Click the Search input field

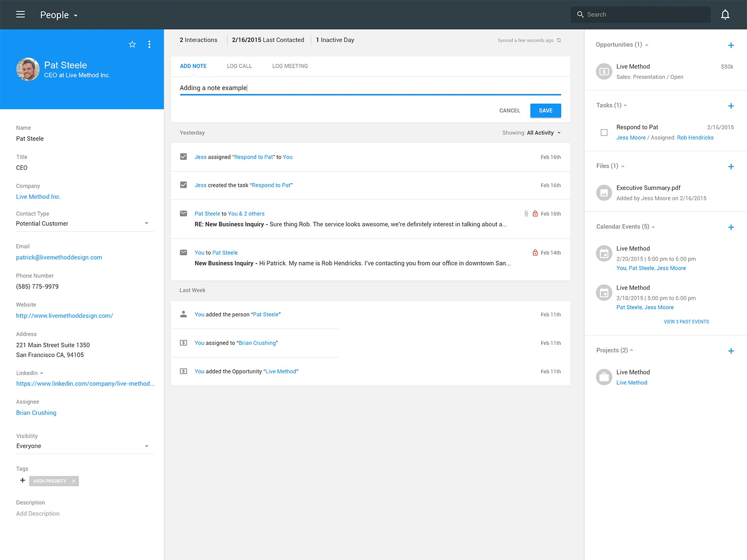pyautogui.click(x=644, y=14)
